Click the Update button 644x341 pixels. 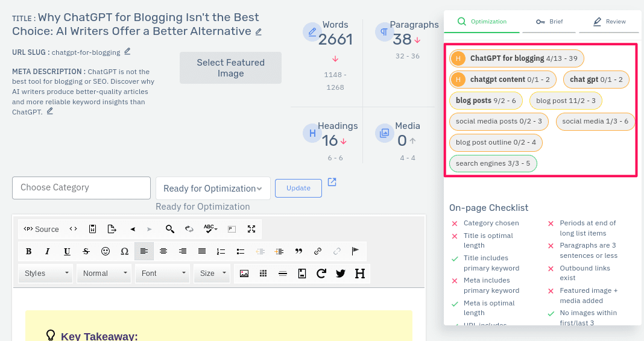pyautogui.click(x=298, y=188)
